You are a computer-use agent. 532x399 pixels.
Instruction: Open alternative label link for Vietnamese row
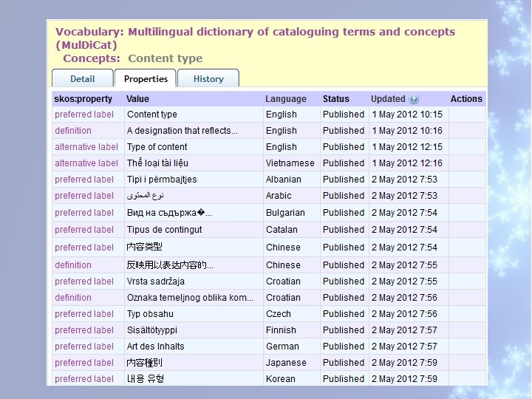(86, 163)
